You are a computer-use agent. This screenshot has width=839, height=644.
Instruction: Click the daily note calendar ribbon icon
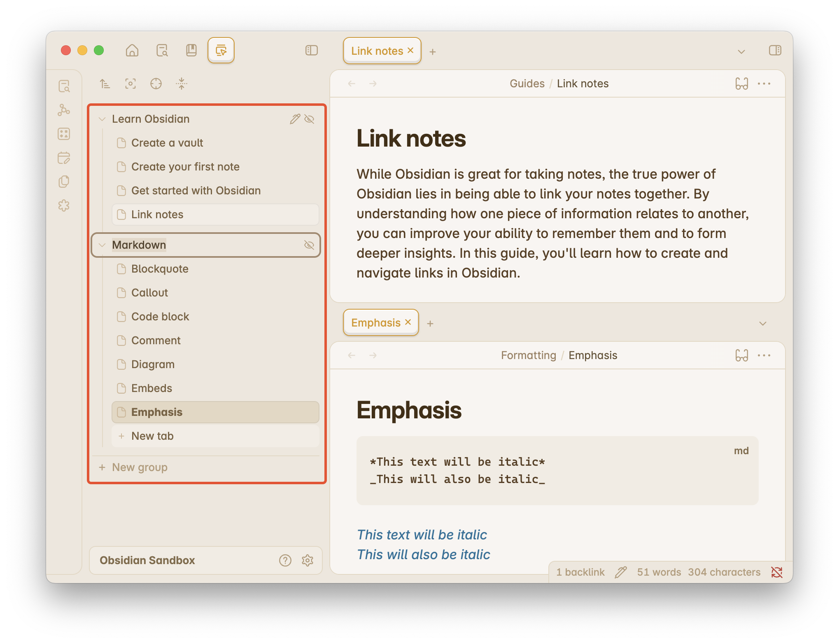coord(64,158)
